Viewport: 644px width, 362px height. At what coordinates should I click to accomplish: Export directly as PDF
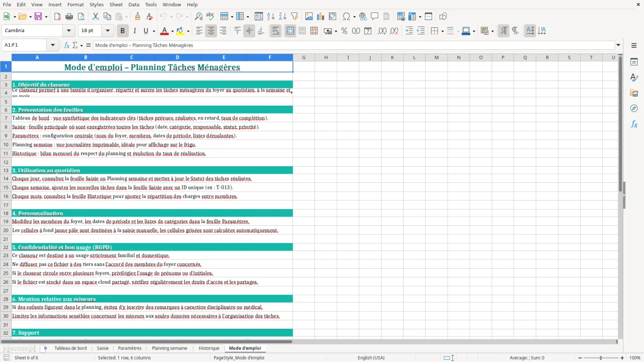coord(57,17)
